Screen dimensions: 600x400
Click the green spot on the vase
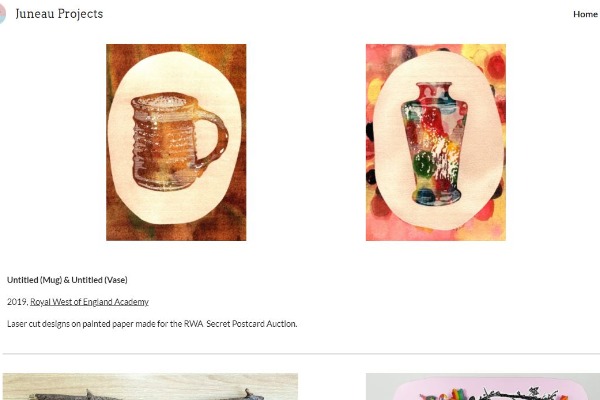(424, 164)
